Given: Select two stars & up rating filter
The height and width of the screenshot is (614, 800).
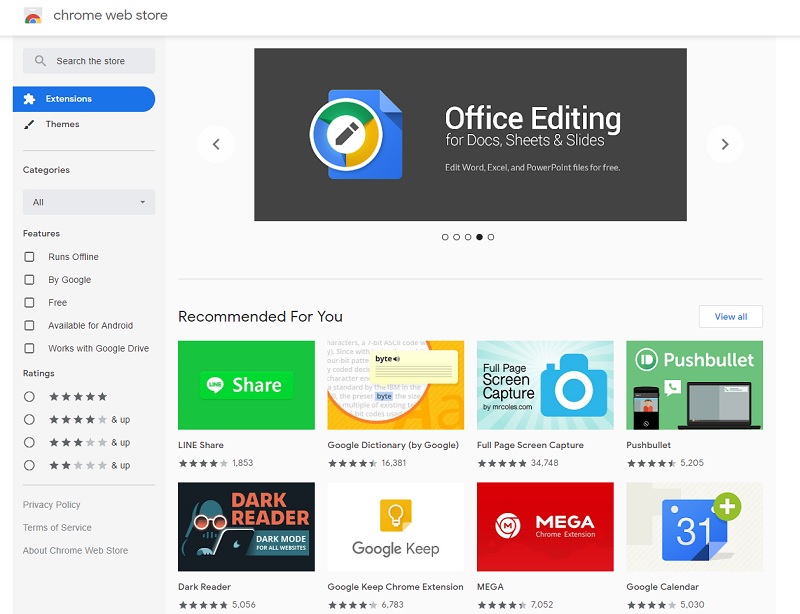Looking at the screenshot, I should [30, 465].
